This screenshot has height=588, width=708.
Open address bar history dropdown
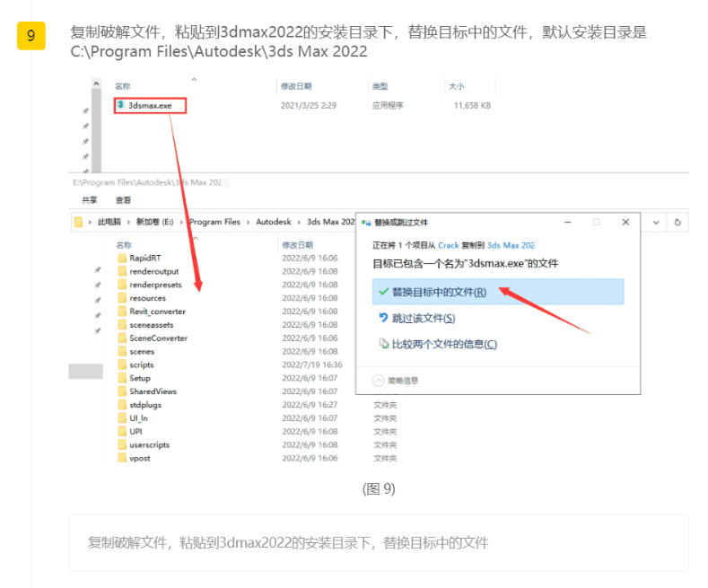click(656, 223)
